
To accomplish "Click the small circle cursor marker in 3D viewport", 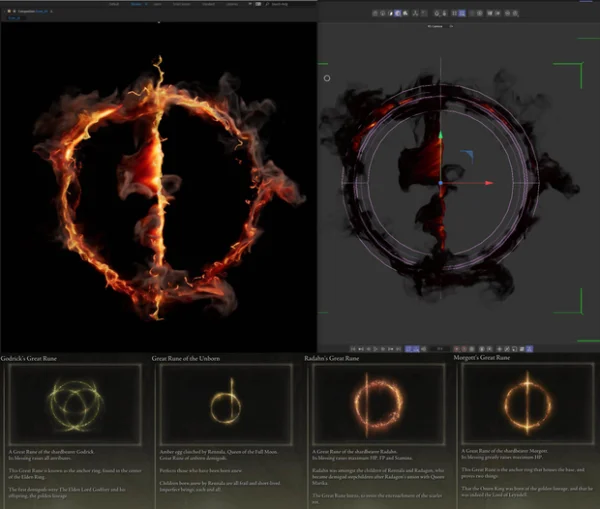I will coord(327,77).
